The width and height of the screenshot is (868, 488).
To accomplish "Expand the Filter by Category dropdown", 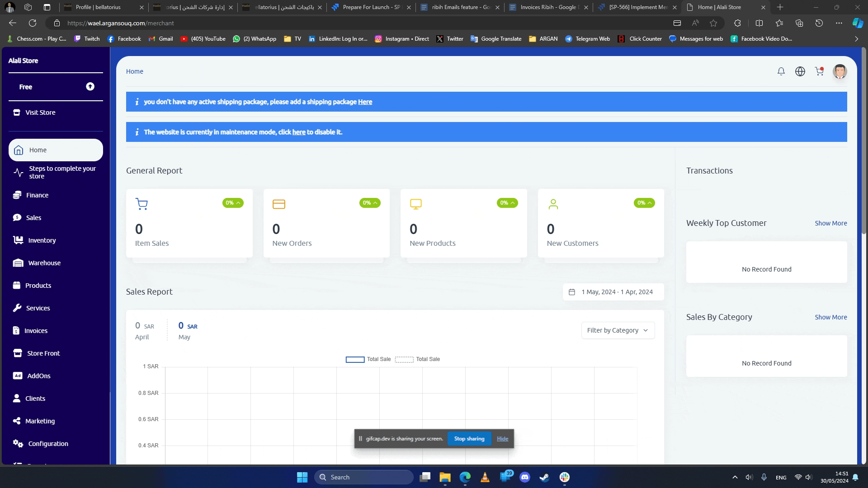I will (618, 330).
